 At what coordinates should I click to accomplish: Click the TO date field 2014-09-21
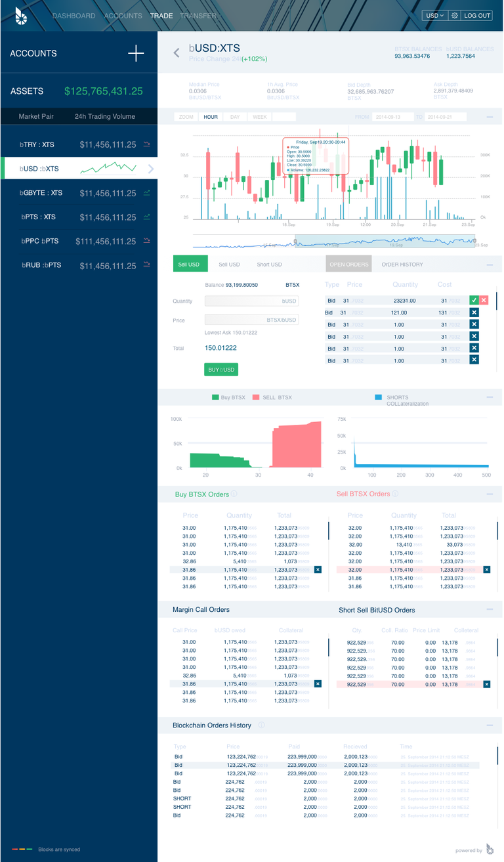click(x=446, y=117)
